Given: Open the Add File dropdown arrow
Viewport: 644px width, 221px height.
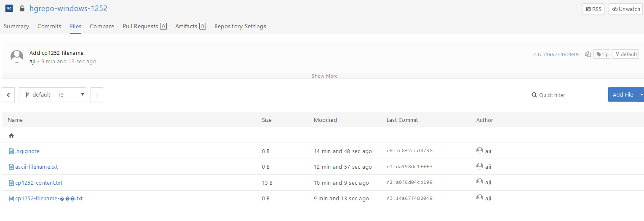Looking at the screenshot, I should coord(641,95).
